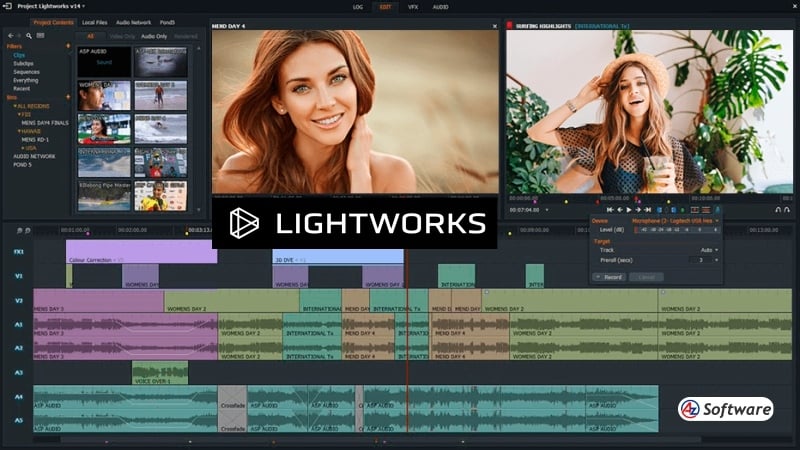This screenshot has width=800, height=450.
Task: Open the Project Contents tab
Action: 53,22
